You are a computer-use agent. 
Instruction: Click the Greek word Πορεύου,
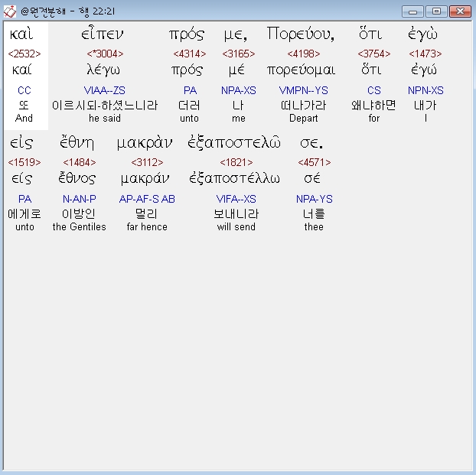coord(301,34)
